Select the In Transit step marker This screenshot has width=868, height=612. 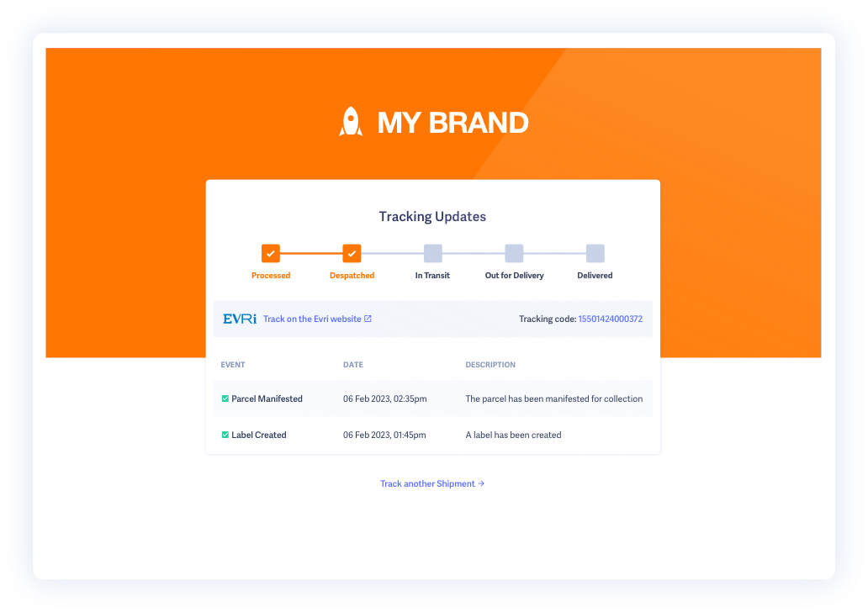pyautogui.click(x=433, y=253)
